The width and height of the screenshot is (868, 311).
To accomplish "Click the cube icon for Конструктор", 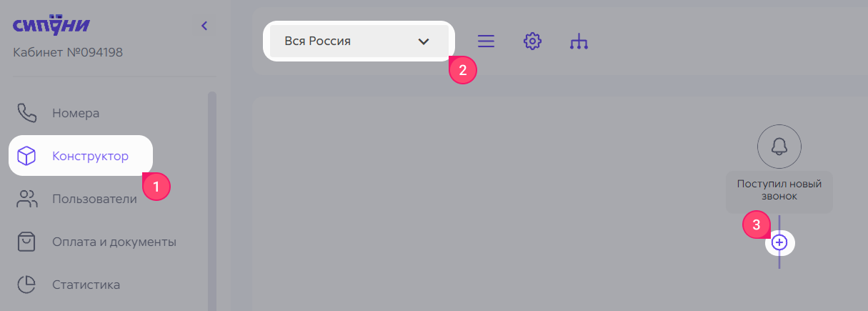I will pyautogui.click(x=26, y=156).
